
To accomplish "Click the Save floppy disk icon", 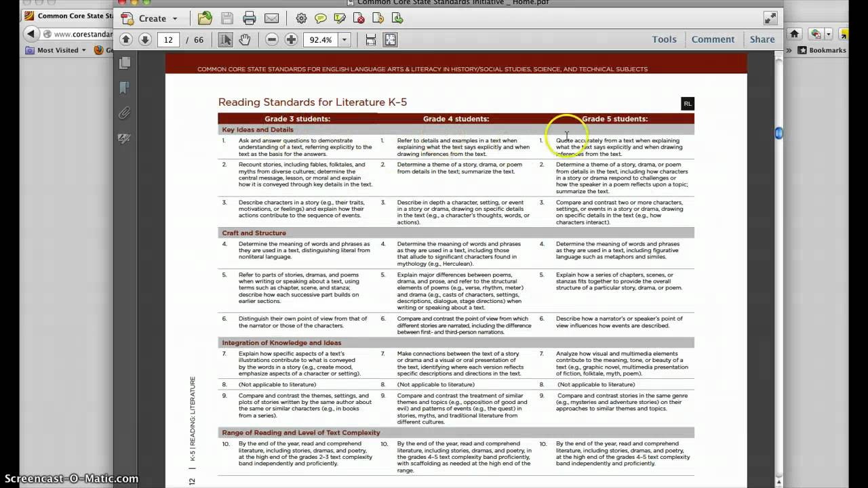I will coord(227,18).
